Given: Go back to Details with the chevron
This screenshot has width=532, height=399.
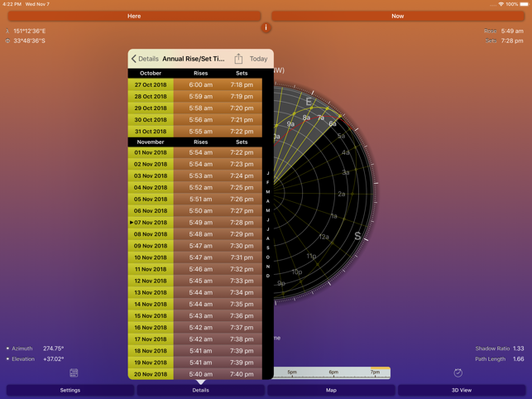Looking at the screenshot, I should click(145, 59).
